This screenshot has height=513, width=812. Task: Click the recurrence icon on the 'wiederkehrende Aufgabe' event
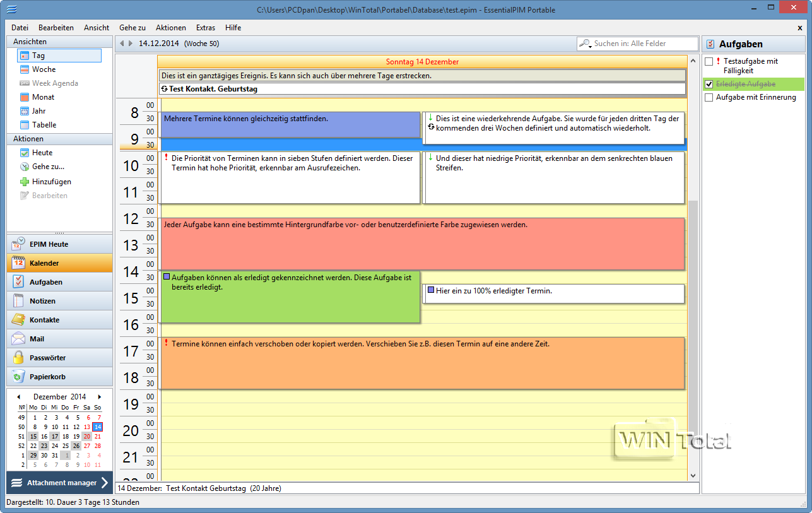(x=431, y=127)
